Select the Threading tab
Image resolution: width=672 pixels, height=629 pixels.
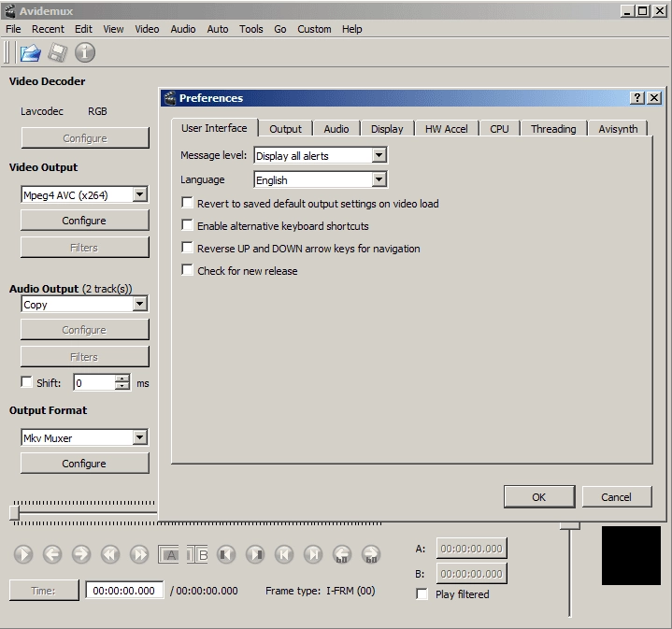point(553,129)
